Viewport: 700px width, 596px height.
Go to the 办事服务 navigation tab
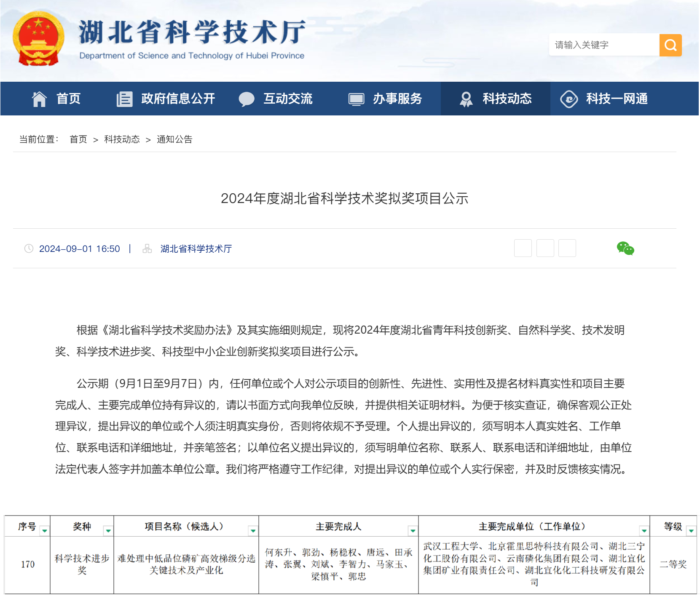pos(397,99)
